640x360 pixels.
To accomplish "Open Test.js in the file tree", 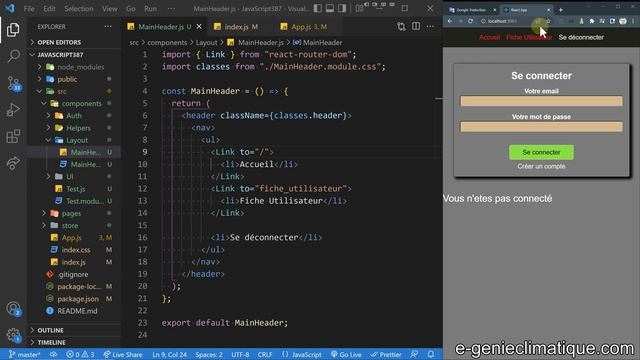I will [76, 189].
